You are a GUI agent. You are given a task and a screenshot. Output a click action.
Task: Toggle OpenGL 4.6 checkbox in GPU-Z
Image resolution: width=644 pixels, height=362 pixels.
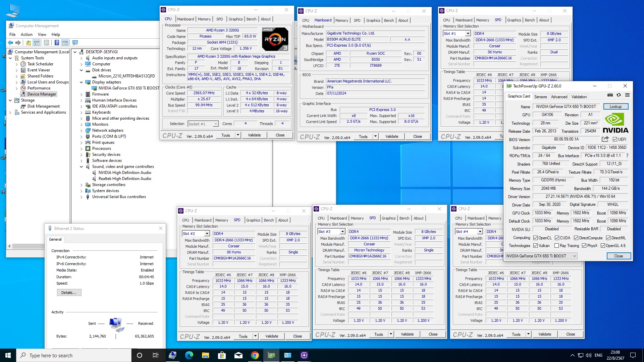click(603, 246)
